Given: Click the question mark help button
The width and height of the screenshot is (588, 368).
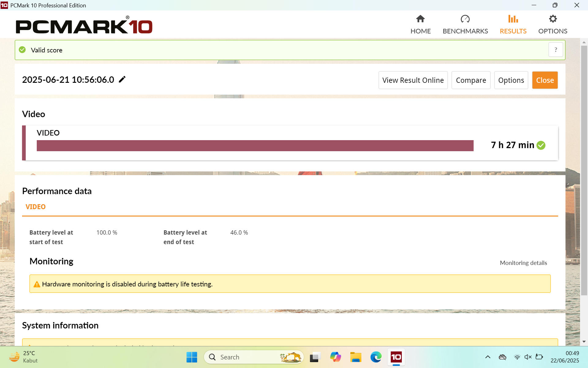Looking at the screenshot, I should (556, 50).
